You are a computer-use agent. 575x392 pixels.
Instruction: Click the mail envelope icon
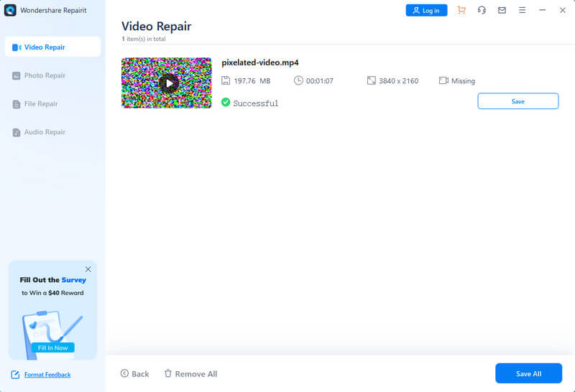pos(502,10)
